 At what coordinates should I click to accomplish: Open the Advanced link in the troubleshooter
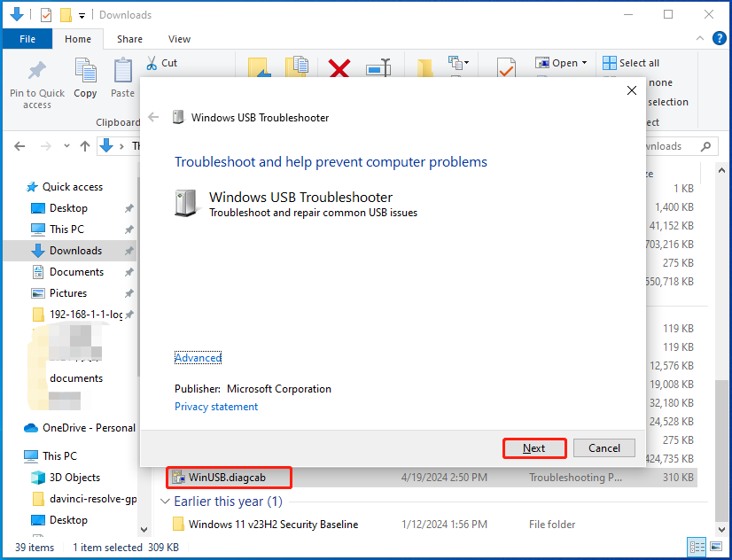(198, 357)
